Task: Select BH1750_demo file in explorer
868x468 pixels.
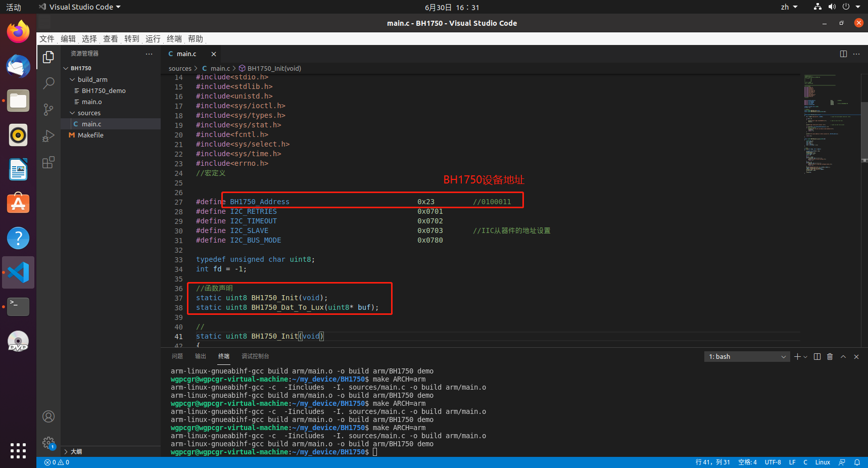Action: 111,90
